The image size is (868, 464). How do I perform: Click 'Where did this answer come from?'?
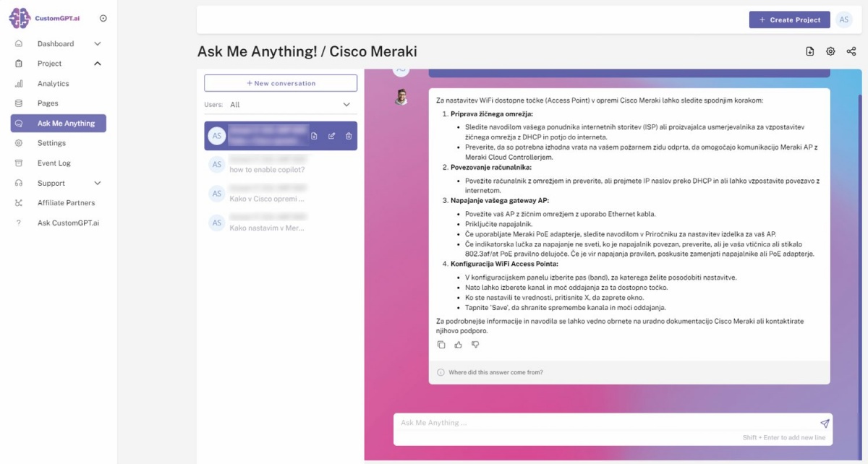(495, 373)
